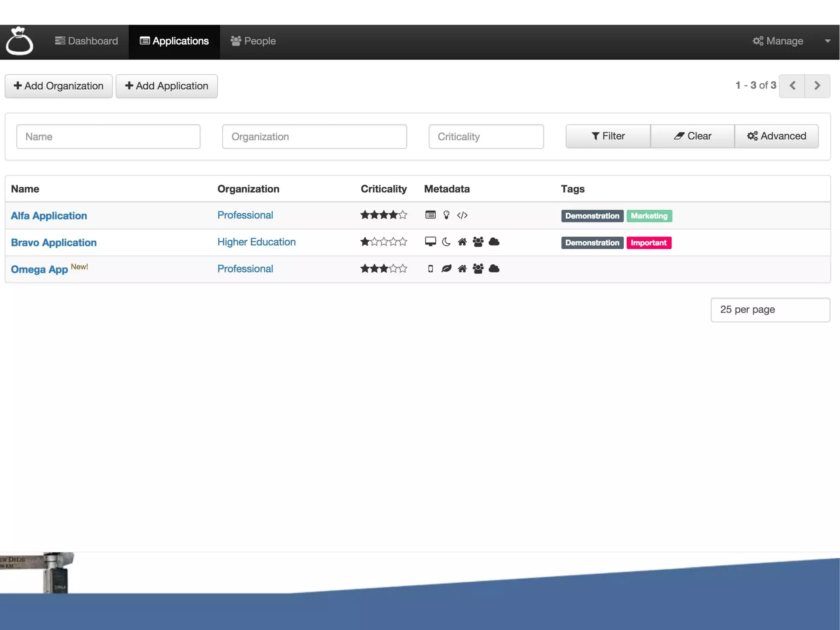The width and height of the screenshot is (840, 630).
Task: Expand the Advanced filter options
Action: pos(776,136)
